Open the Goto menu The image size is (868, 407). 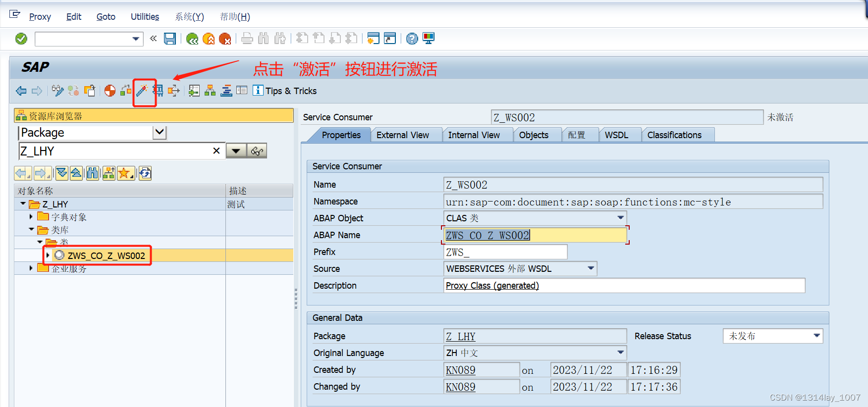106,17
